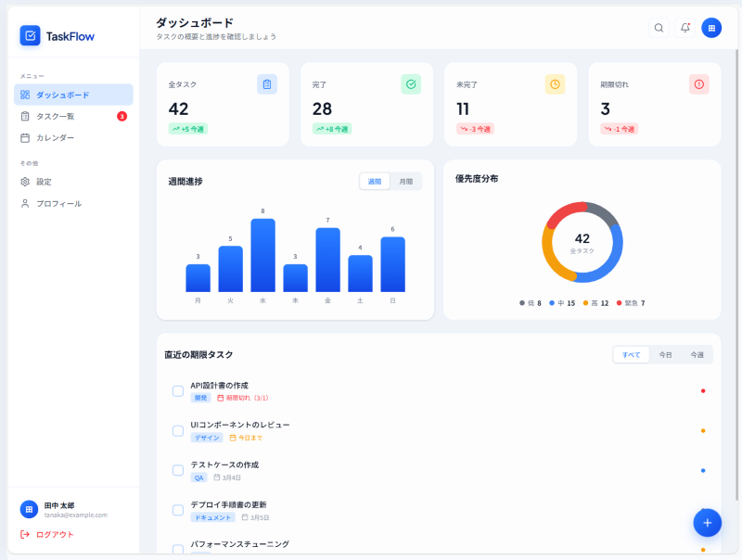Click the donut chart center showing 42

(x=582, y=242)
